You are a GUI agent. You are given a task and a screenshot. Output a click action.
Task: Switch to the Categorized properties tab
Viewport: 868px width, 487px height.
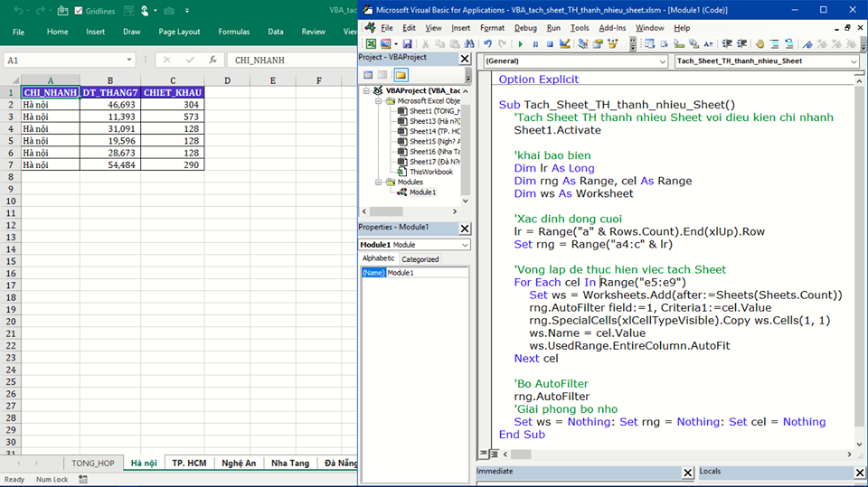coord(420,259)
